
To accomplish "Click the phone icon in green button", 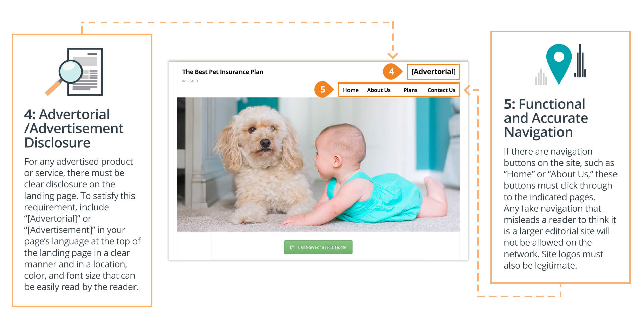I will click(292, 247).
